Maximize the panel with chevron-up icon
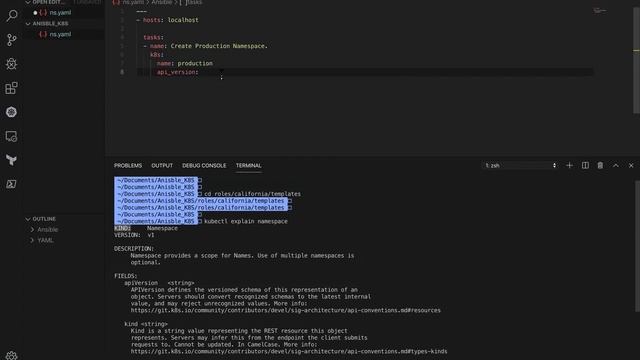640x360 pixels. (x=616, y=165)
